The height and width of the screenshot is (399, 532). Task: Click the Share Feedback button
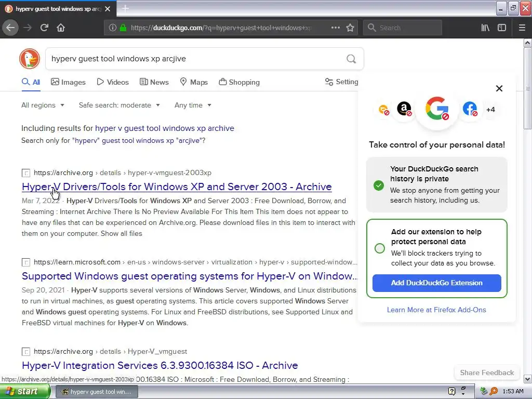coord(487,373)
